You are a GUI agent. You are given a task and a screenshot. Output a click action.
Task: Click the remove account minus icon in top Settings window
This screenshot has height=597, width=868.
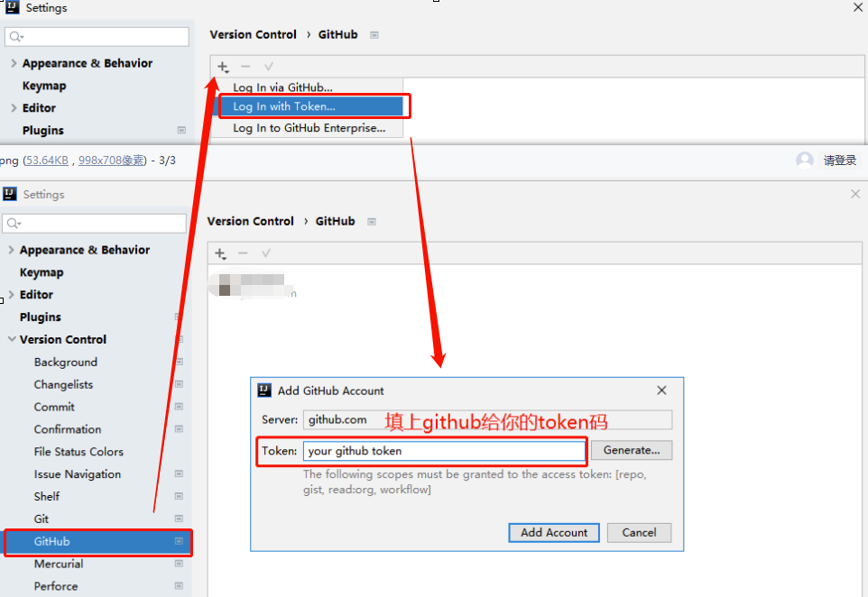tap(245, 67)
